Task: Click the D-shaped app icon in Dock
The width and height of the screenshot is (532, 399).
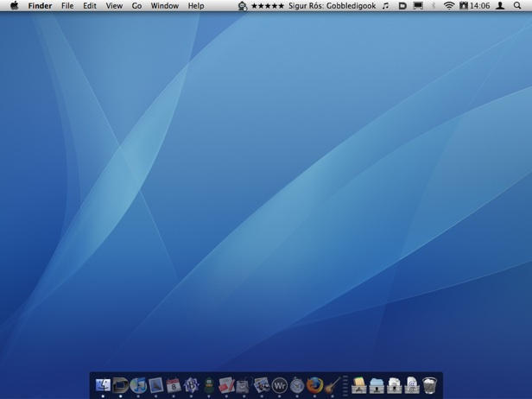Action: pos(120,385)
